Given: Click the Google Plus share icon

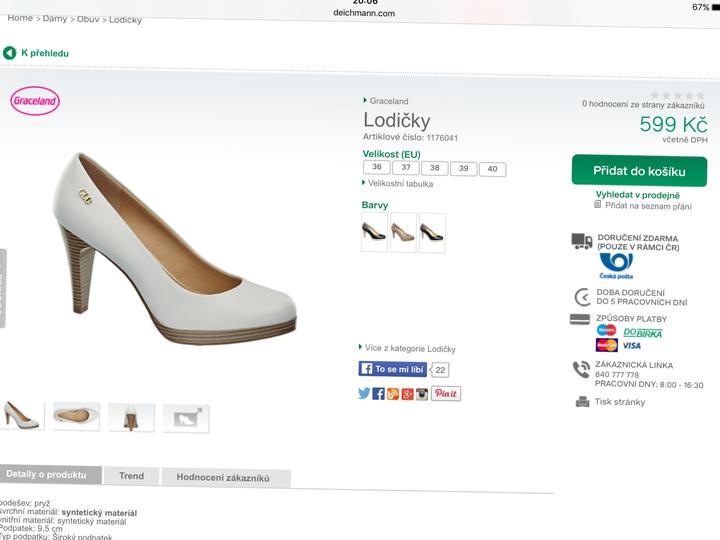Looking at the screenshot, I should pos(407,394).
